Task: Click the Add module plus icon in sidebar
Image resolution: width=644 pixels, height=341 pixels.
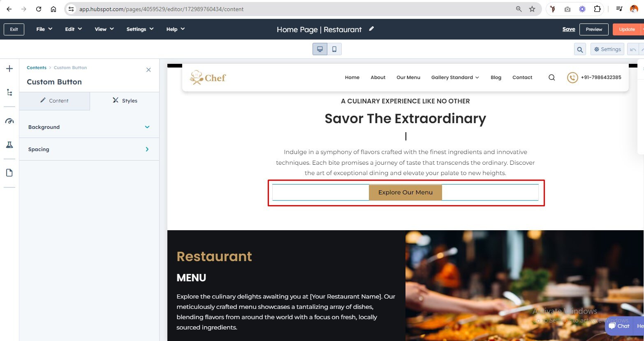Action: coord(9,69)
